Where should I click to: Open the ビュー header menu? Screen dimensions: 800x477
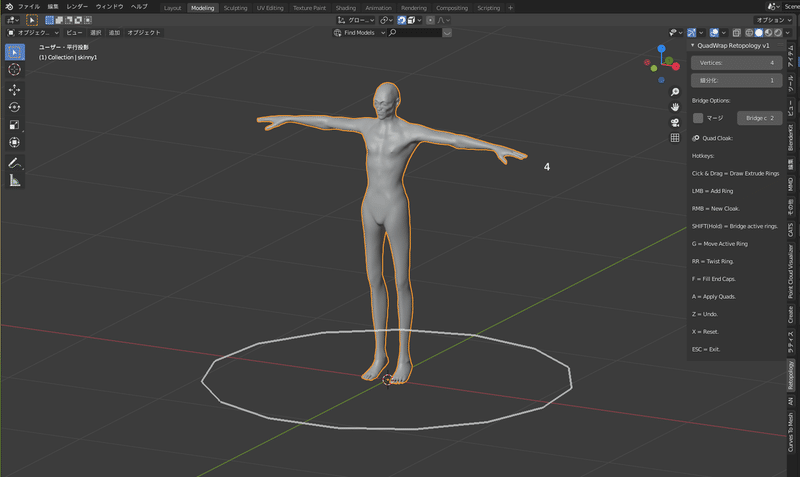(74, 33)
